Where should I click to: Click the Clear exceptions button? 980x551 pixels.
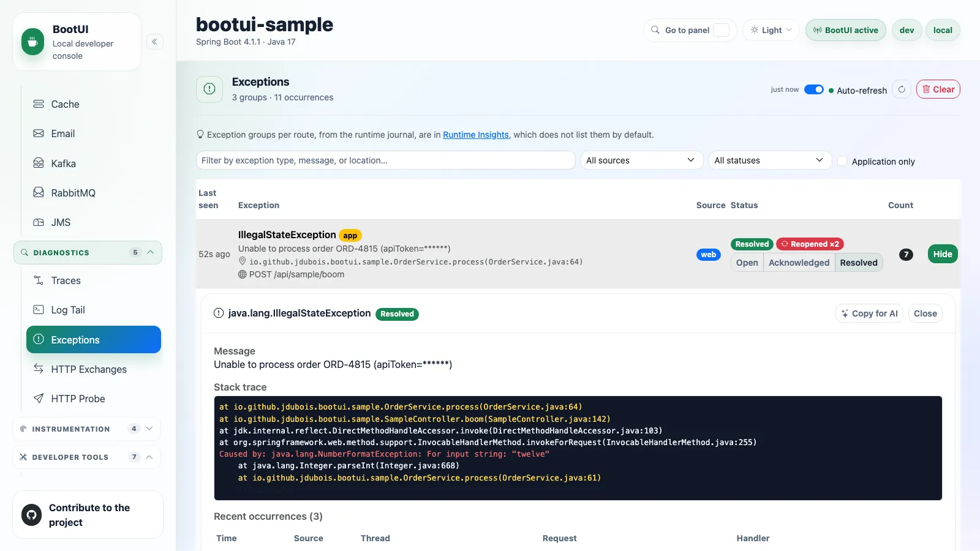(938, 89)
